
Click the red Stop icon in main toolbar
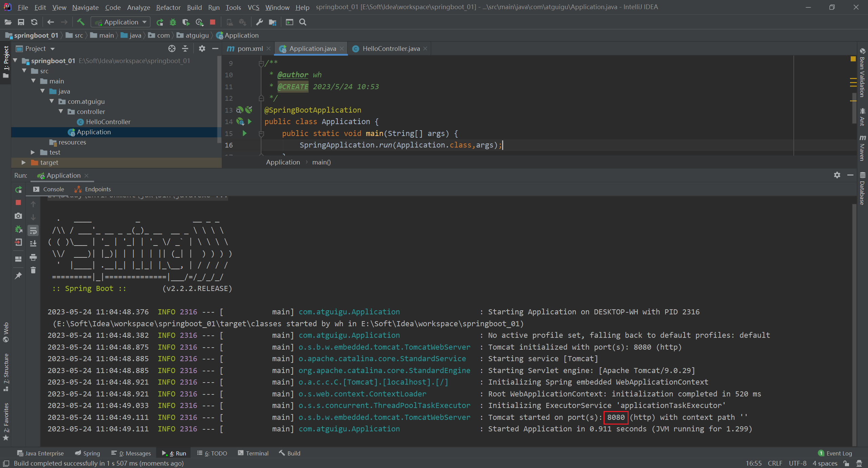click(213, 22)
